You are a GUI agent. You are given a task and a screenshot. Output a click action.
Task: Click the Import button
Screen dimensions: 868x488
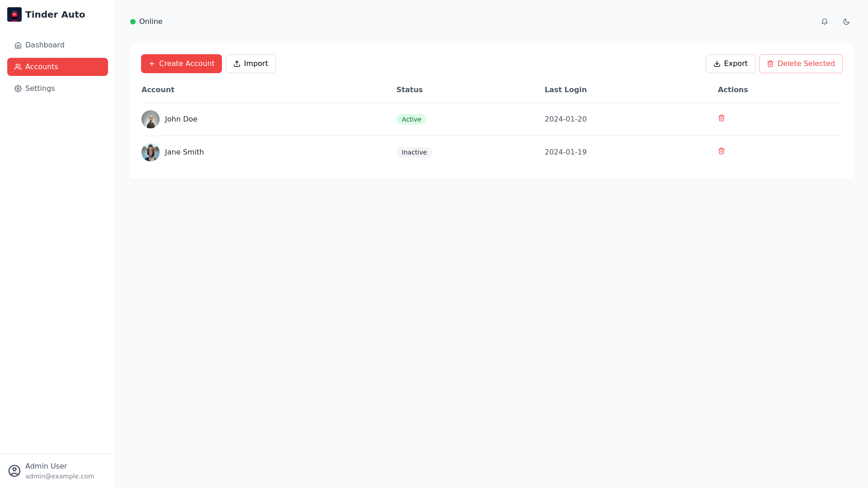click(250, 64)
